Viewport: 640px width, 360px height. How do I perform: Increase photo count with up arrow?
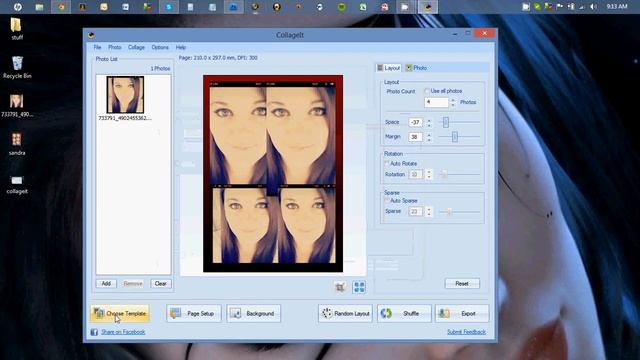[x=453, y=100]
